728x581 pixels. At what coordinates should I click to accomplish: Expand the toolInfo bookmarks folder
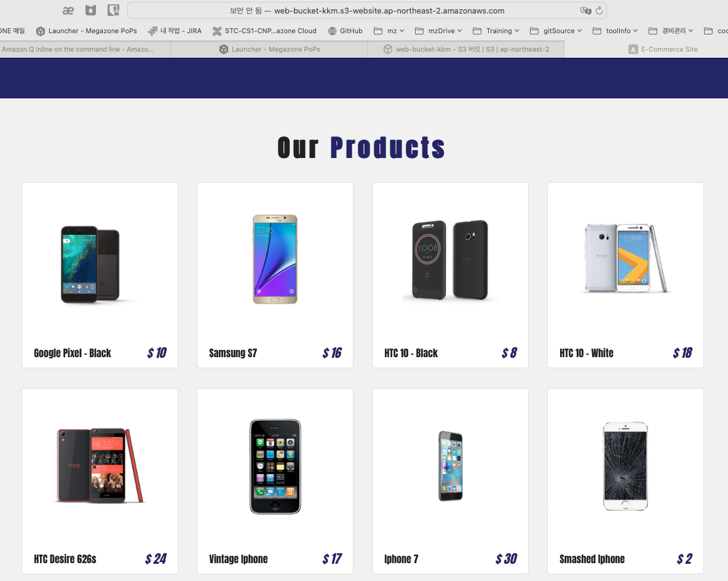[x=615, y=31]
